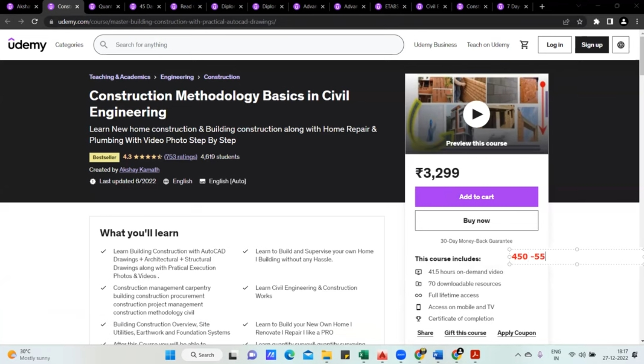Open the browser extensions puzzle icon
Screen dimensions: 644x364
point(596,22)
